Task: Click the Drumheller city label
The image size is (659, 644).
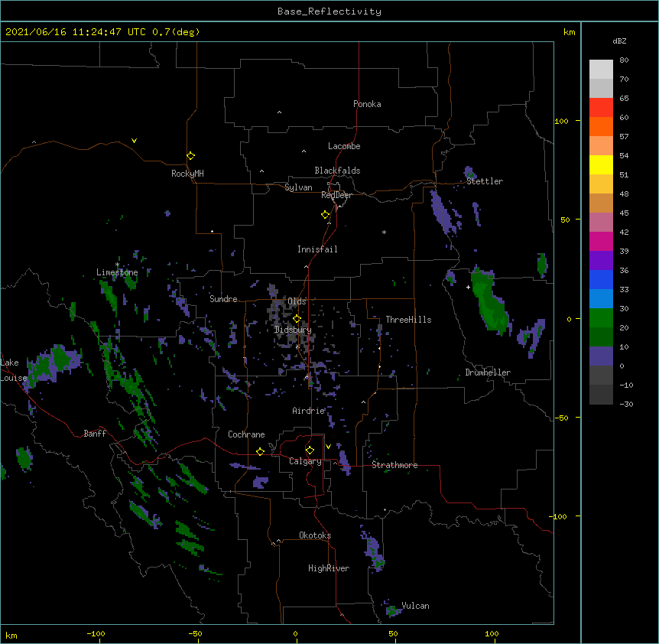Action: click(488, 372)
